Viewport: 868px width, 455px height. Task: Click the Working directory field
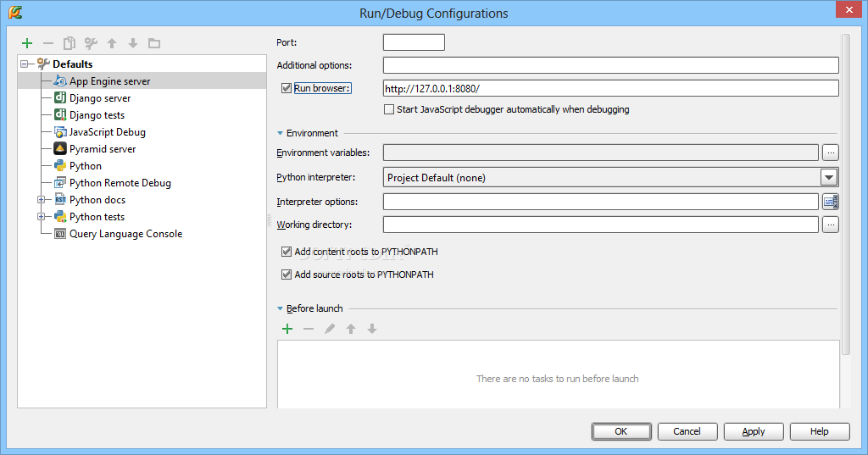[x=601, y=225]
